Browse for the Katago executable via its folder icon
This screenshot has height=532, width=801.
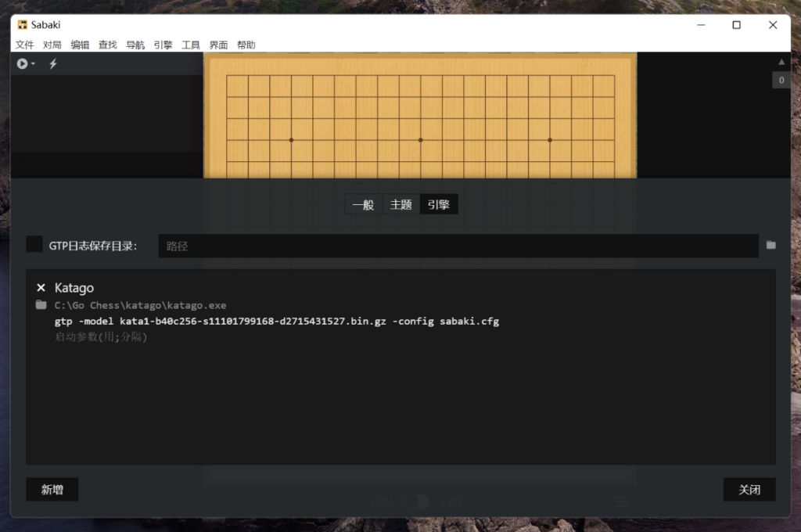click(x=41, y=305)
